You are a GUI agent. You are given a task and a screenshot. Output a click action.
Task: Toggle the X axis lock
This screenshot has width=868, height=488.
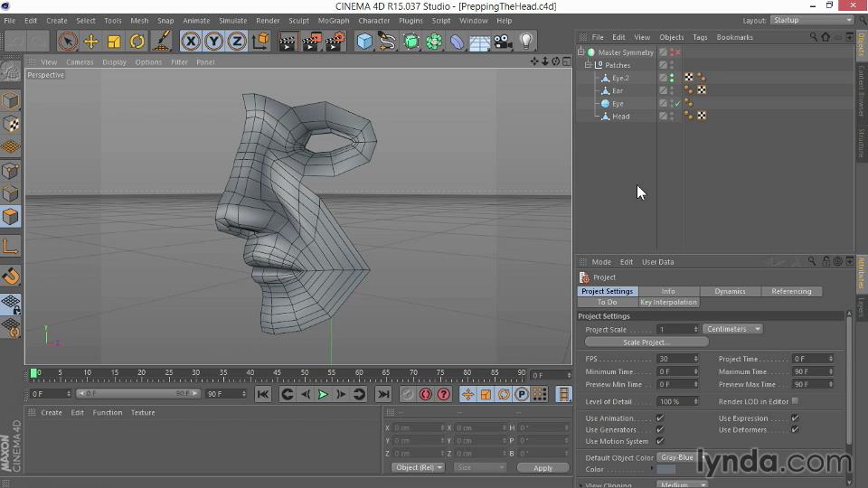click(x=191, y=42)
